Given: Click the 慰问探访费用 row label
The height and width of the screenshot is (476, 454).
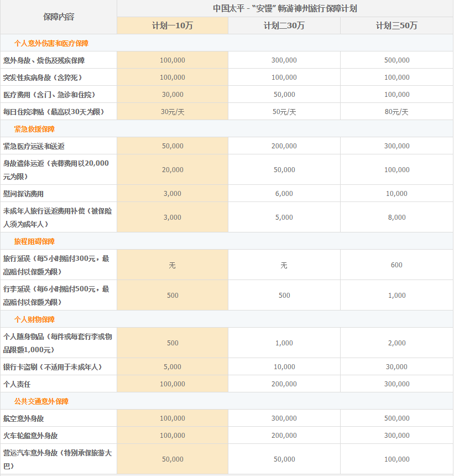Looking at the screenshot, I should [23, 194].
